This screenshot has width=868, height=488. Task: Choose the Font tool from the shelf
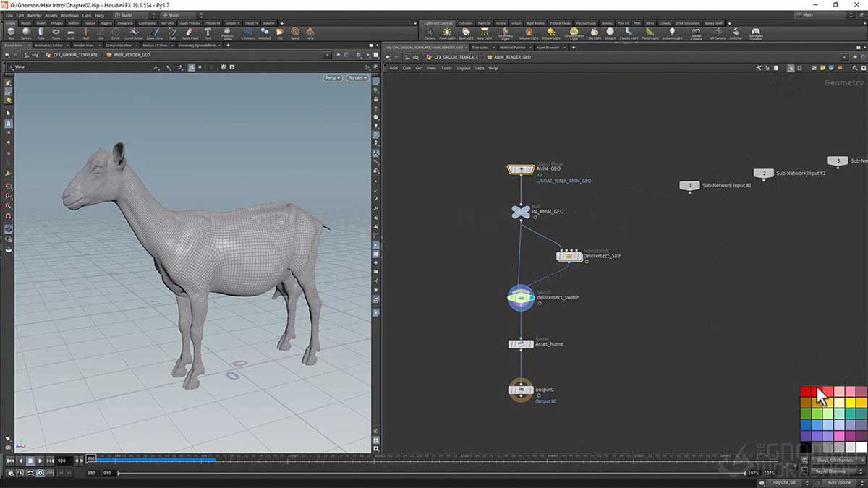coord(207,32)
